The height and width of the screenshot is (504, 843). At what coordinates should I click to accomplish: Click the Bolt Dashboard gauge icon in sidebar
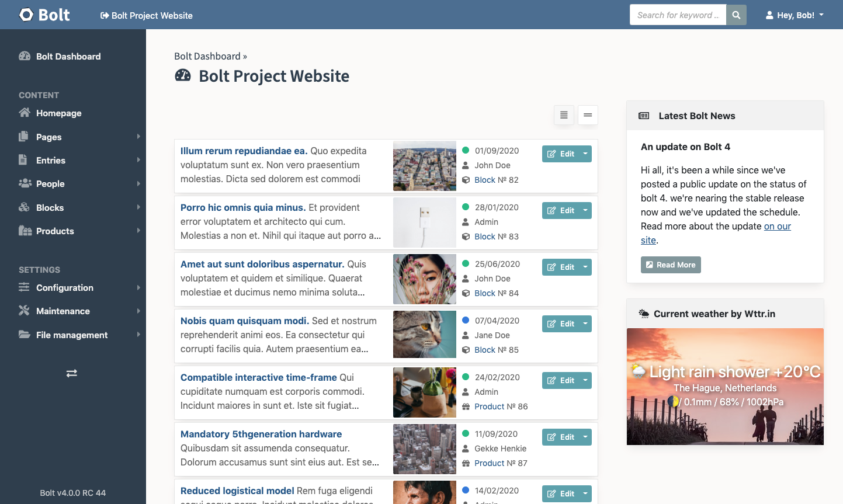point(25,56)
